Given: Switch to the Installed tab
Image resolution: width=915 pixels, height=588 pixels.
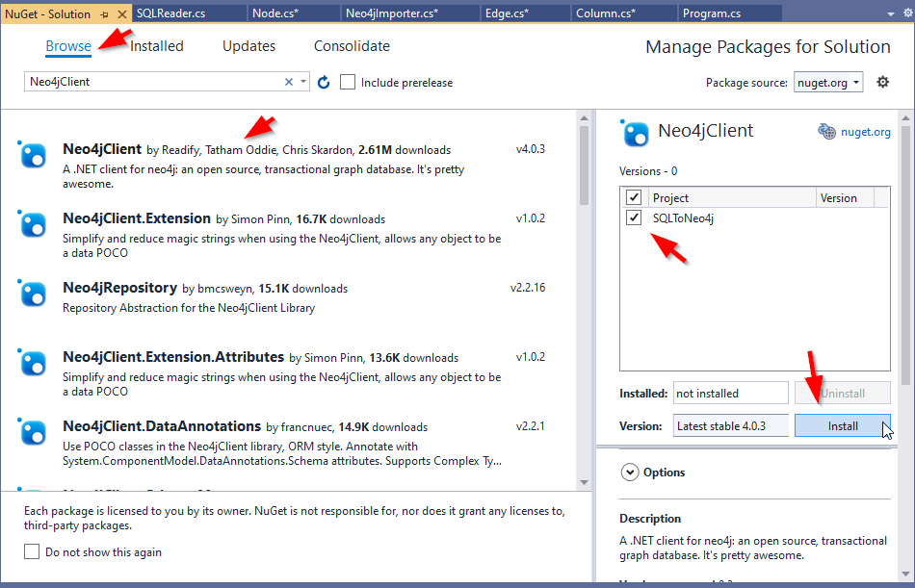Looking at the screenshot, I should tap(156, 46).
